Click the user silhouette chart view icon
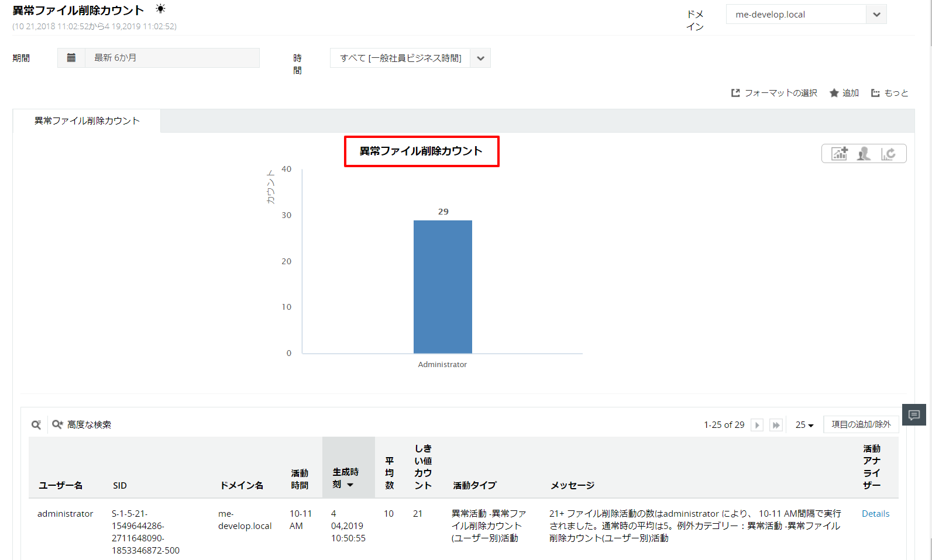932x560 pixels. point(864,154)
